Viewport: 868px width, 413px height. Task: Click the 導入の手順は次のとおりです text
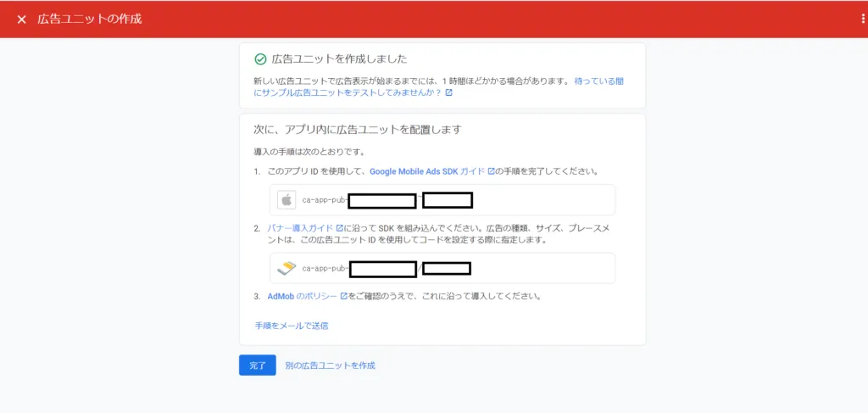point(309,151)
